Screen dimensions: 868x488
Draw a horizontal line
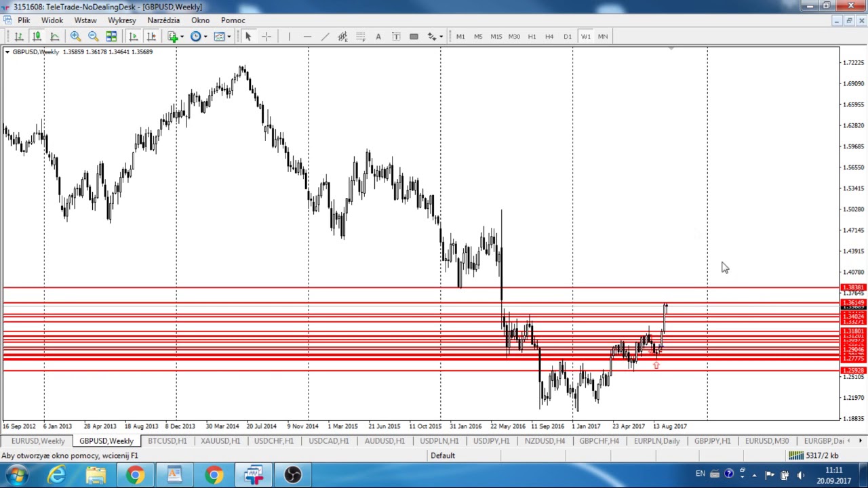pyautogui.click(x=307, y=37)
